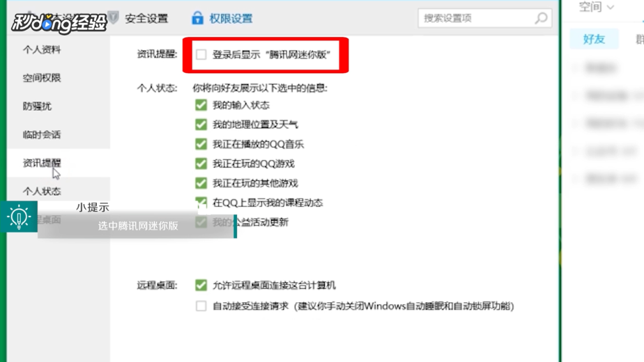
Task: Click 我的公益活动更新 option text
Action: pyautogui.click(x=250, y=222)
